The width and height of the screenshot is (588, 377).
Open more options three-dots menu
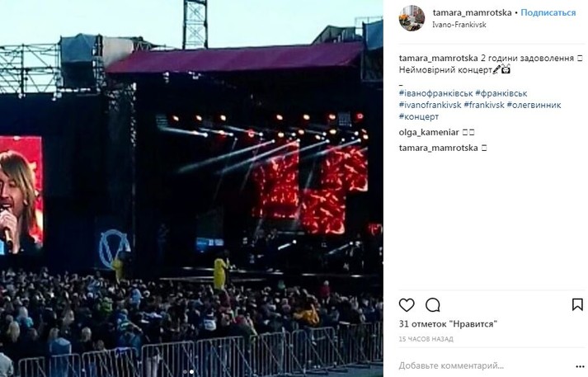(x=580, y=366)
